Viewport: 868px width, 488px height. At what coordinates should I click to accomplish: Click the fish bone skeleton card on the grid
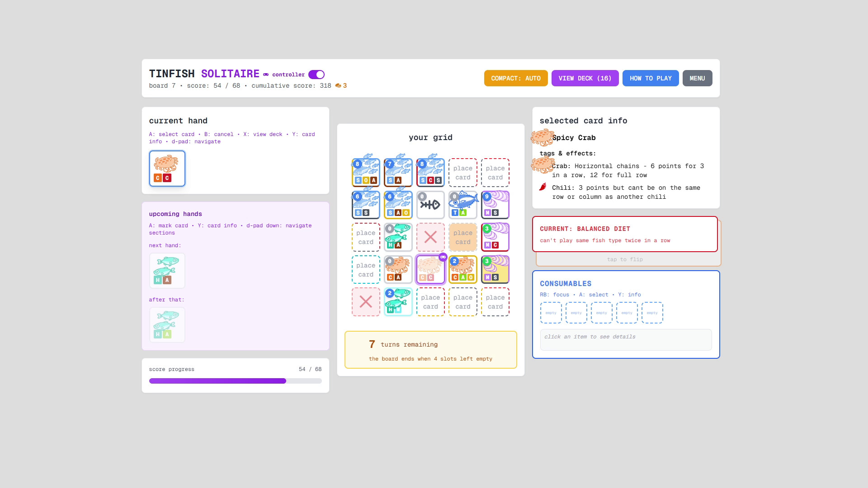[430, 205]
